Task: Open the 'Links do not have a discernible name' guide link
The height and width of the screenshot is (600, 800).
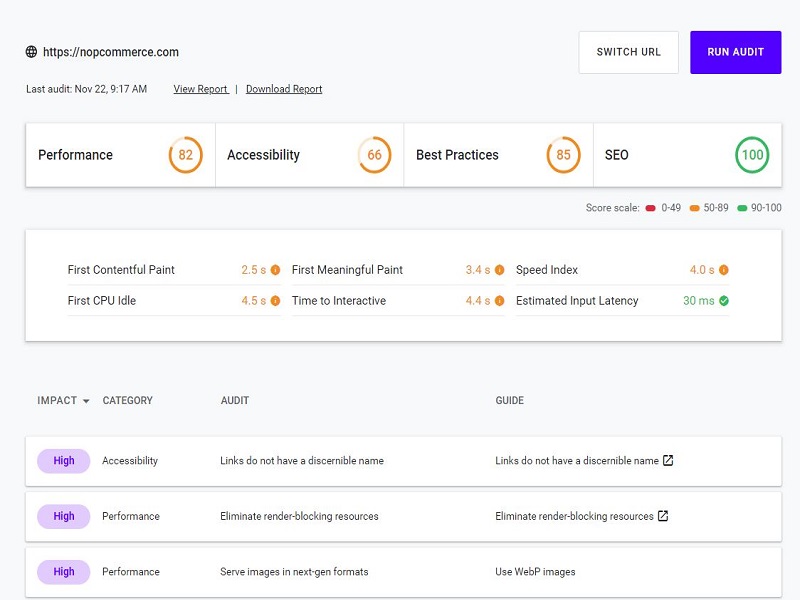Action: point(577,460)
